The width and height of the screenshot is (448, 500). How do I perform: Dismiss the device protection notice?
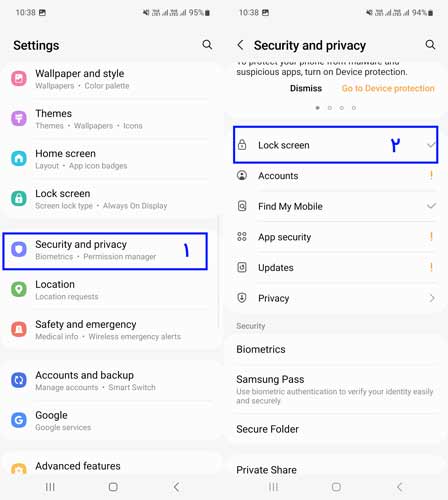point(306,88)
